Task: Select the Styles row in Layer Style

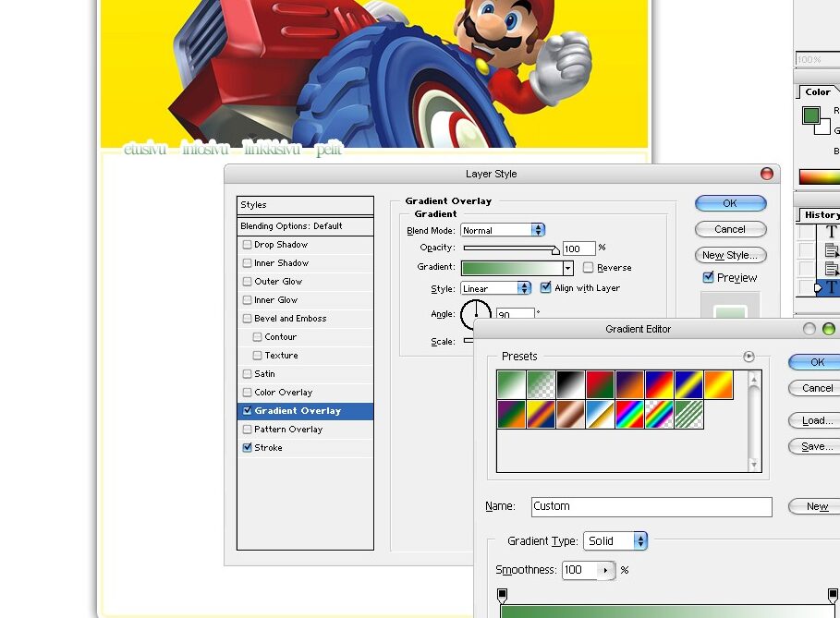Action: [305, 205]
